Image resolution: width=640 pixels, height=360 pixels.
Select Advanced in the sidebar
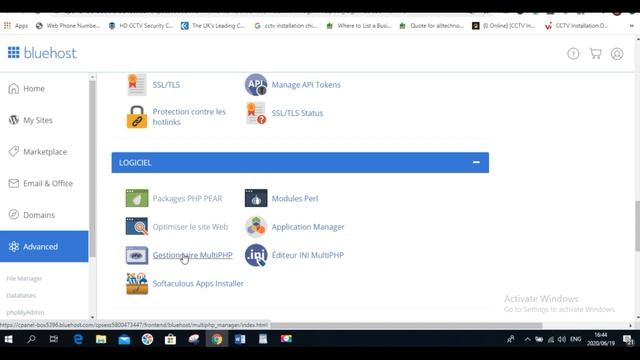(44, 247)
